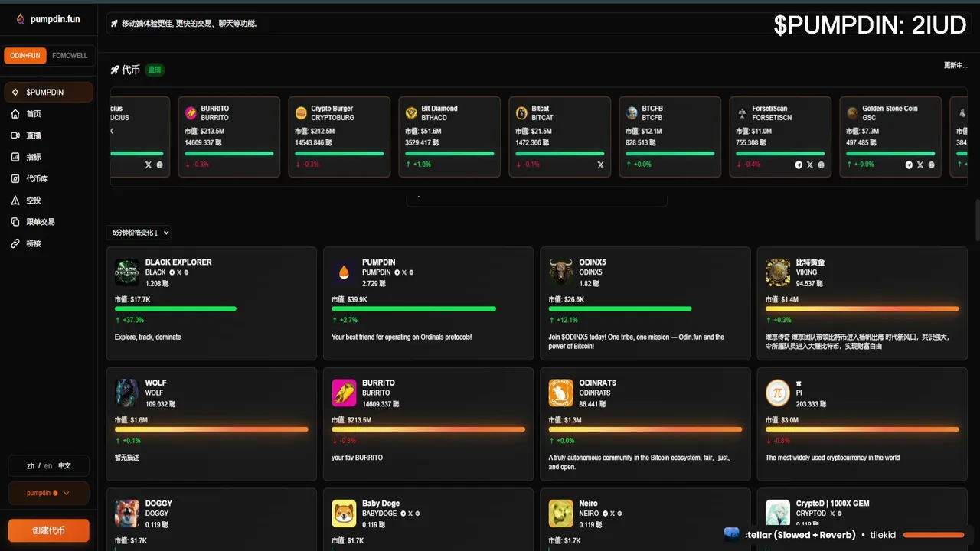Click 'Explore, track, dominate' description
This screenshot has width=980, height=551.
[148, 337]
